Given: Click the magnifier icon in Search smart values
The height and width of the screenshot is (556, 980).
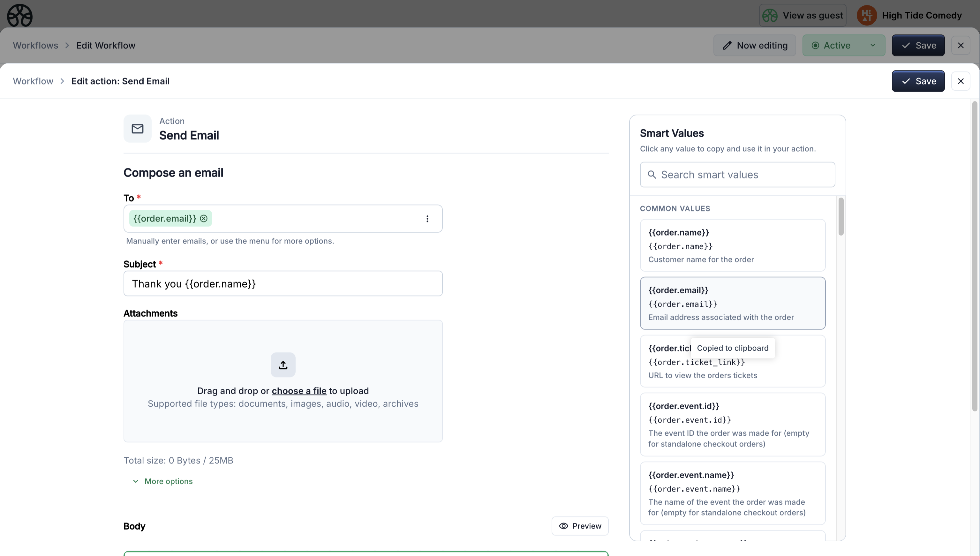Looking at the screenshot, I should tap(652, 175).
